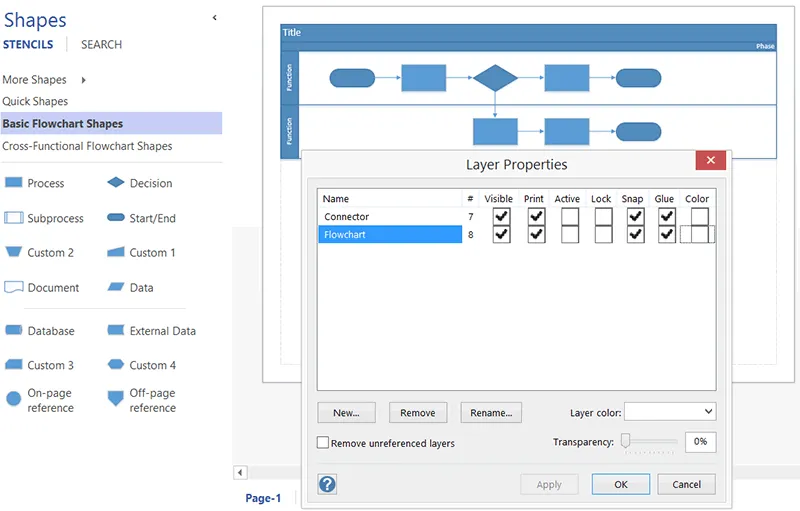Check Remove unreferenced layers
800x511 pixels.
(x=323, y=442)
